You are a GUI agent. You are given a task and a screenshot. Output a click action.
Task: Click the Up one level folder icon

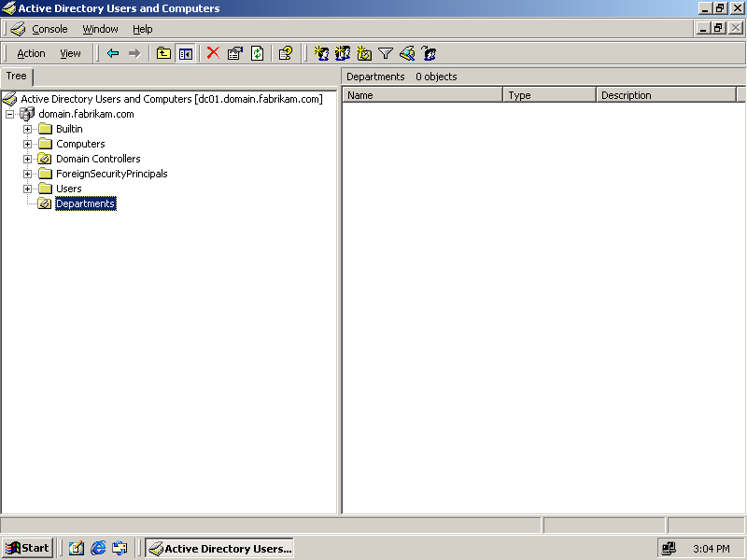coord(164,53)
